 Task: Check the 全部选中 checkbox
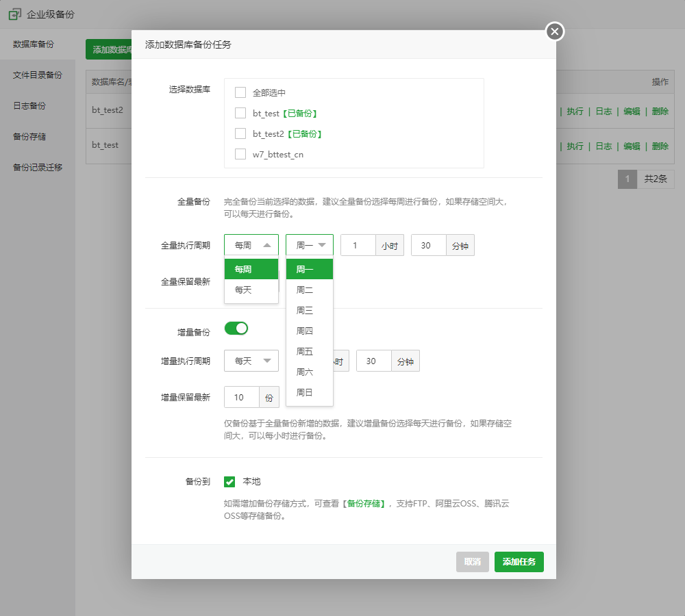[x=240, y=92]
